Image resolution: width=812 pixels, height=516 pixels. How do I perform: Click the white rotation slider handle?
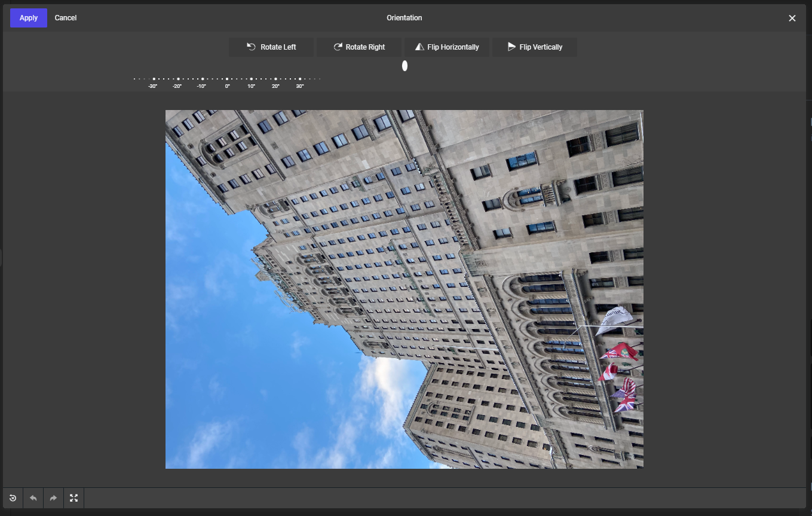405,66
